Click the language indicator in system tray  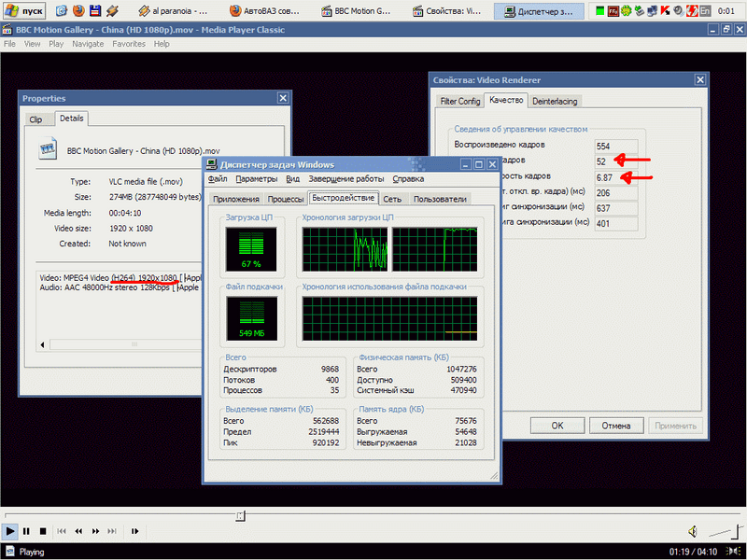click(707, 11)
